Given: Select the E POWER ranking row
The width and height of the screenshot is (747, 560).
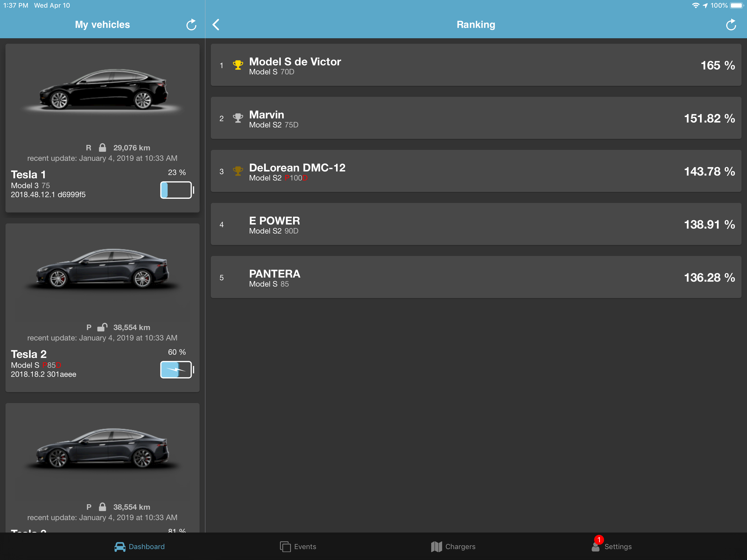Looking at the screenshot, I should click(x=475, y=224).
